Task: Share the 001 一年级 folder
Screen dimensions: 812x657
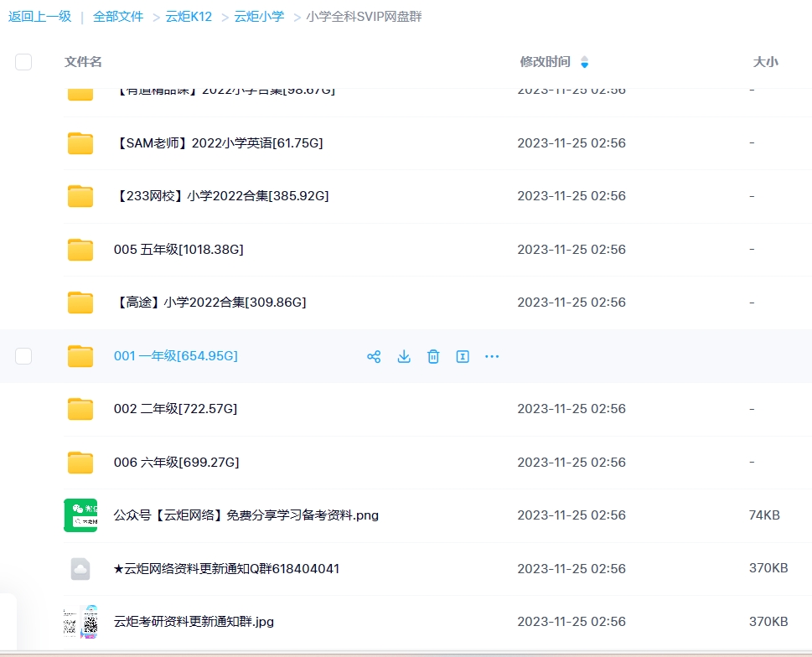Action: pyautogui.click(x=374, y=356)
